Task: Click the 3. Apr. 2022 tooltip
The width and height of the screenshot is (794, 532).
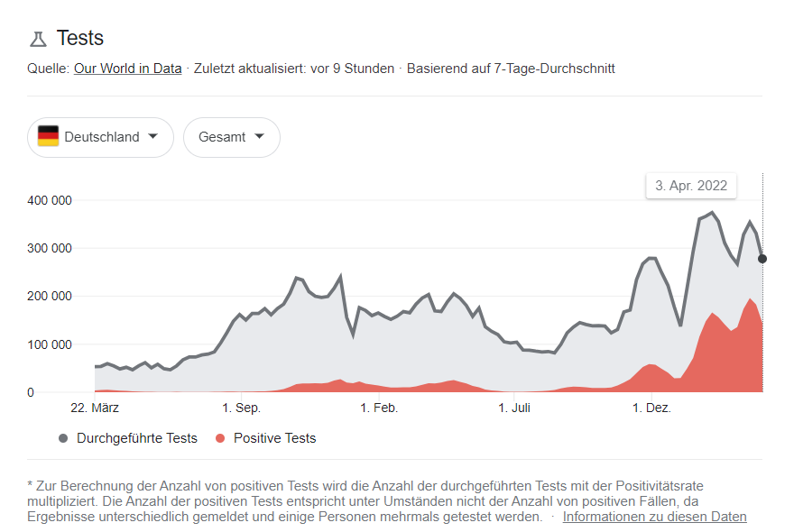Action: pyautogui.click(x=691, y=186)
